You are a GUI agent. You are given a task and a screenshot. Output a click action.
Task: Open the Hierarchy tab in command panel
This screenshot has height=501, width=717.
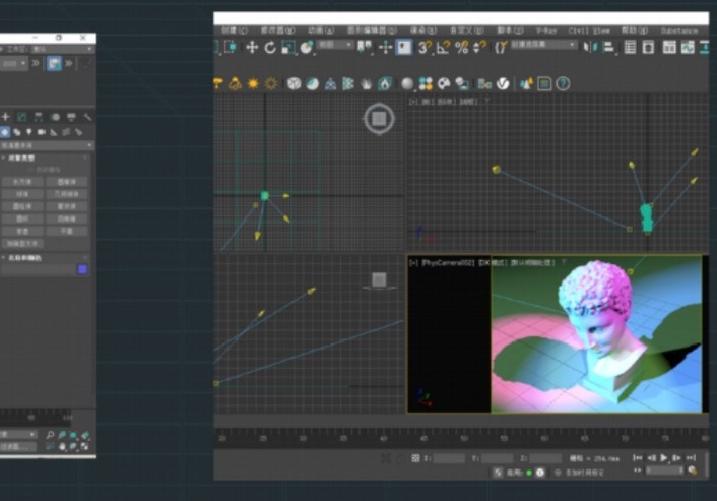38,117
